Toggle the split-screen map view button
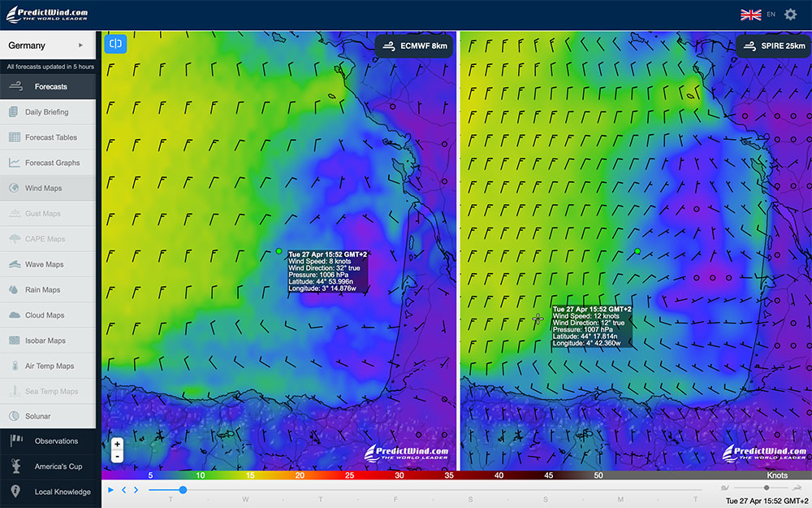This screenshot has width=812, height=508. click(x=116, y=43)
